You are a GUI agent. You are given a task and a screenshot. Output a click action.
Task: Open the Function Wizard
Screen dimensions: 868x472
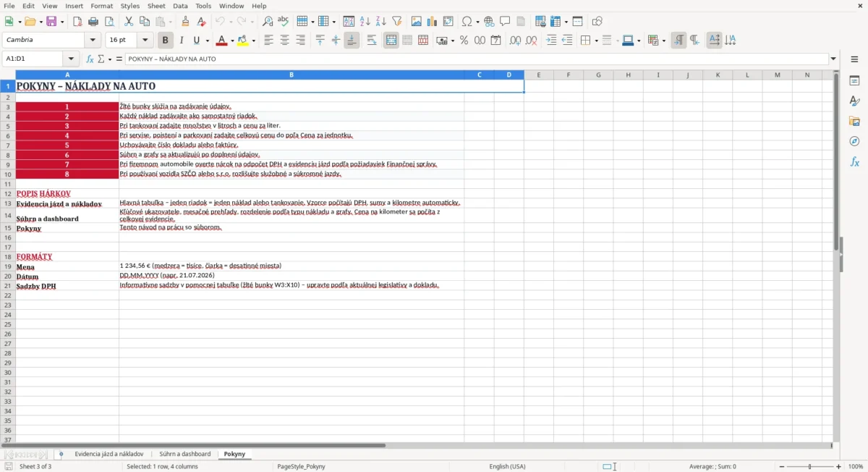[90, 59]
